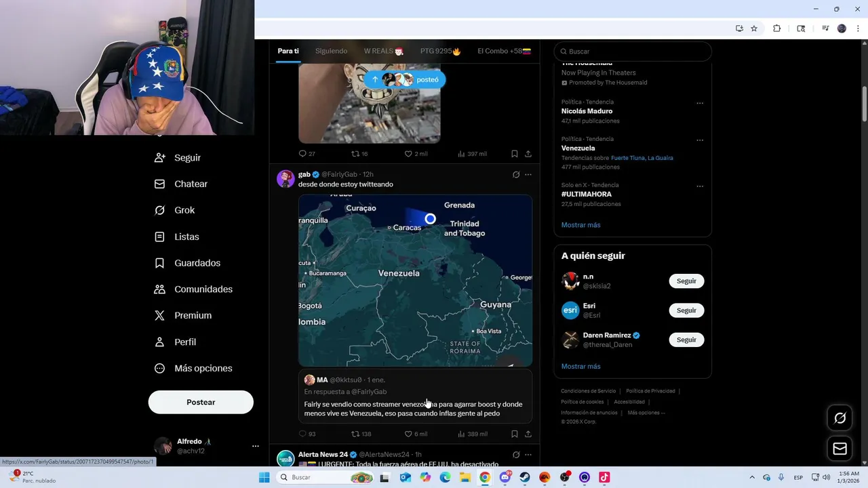Click the 'posteó' new posts pill
Screen dimensions: 868x488
pos(405,79)
